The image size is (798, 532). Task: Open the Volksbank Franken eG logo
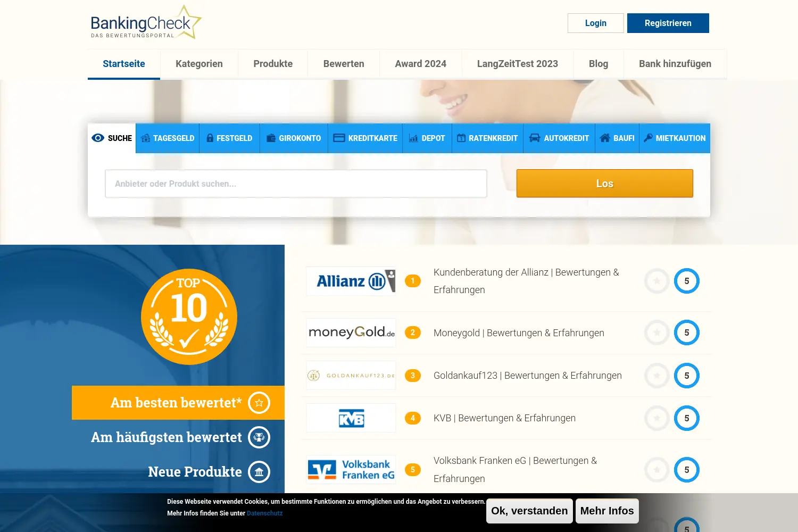[351, 470]
